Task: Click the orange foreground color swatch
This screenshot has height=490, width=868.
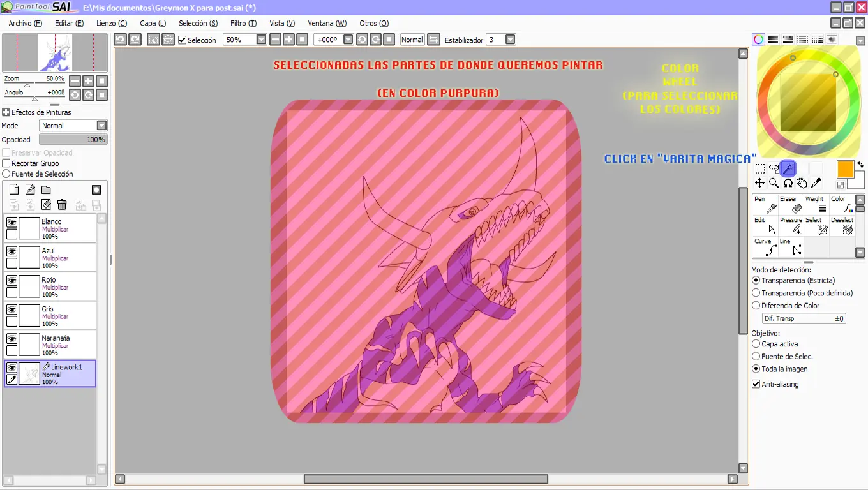Action: 845,169
